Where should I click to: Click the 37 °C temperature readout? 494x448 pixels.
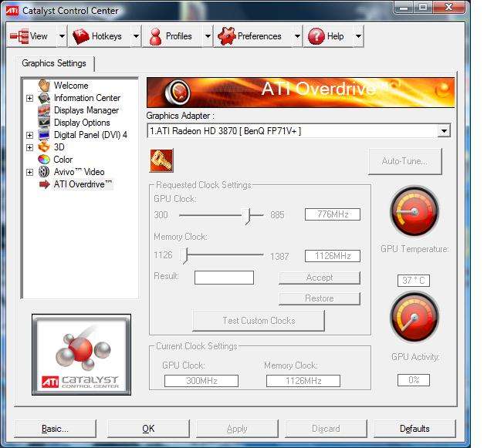click(x=414, y=281)
